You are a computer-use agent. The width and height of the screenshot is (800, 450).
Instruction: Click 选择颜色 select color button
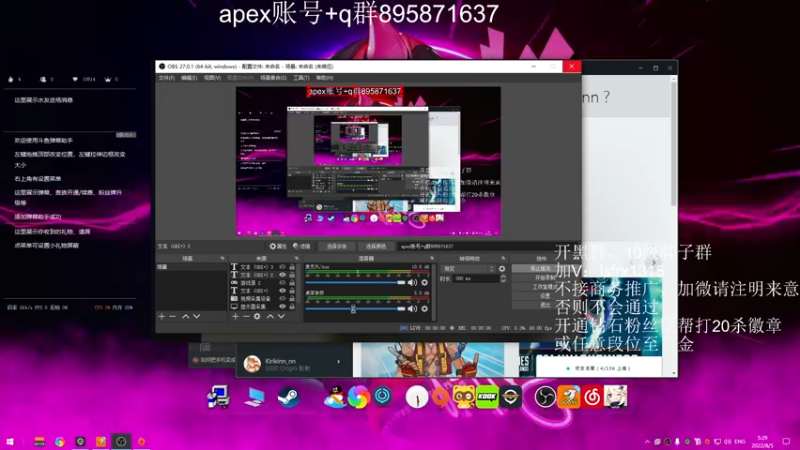376,246
